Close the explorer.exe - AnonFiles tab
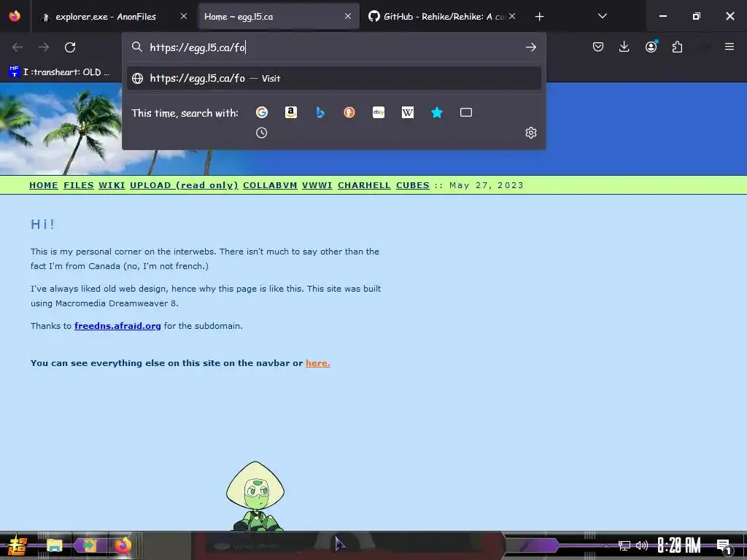The height and width of the screenshot is (560, 747). coord(184,16)
